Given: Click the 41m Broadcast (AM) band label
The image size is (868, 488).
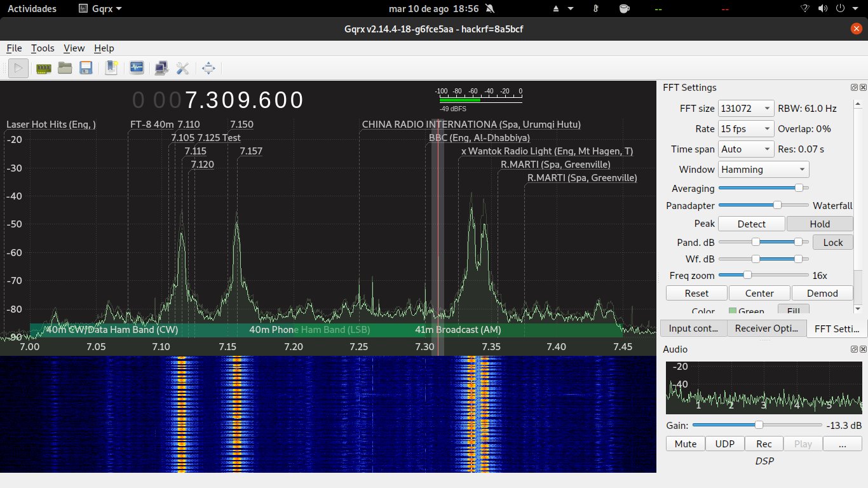Looking at the screenshot, I should 458,330.
